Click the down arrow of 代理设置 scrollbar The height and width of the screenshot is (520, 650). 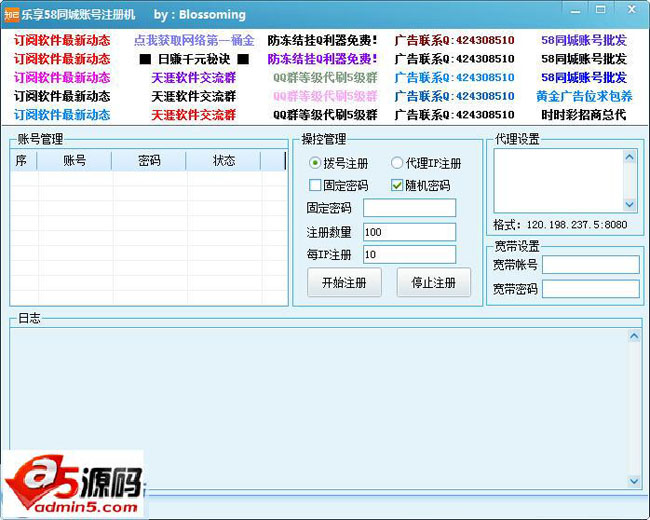[630, 204]
